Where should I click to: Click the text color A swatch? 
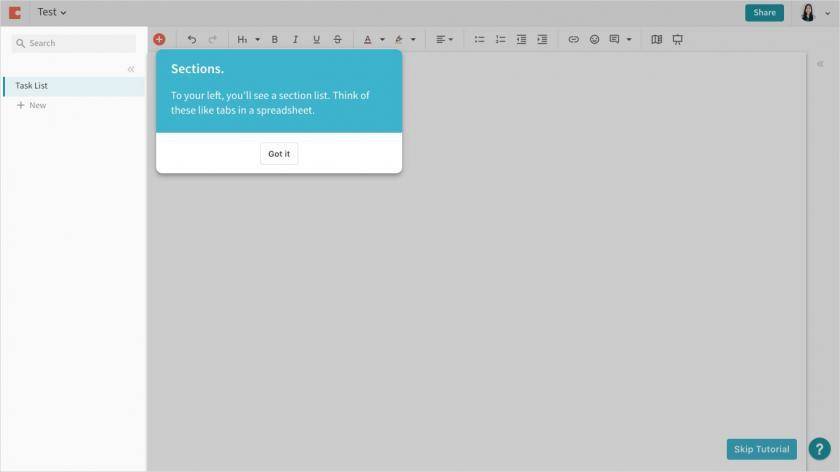point(368,39)
